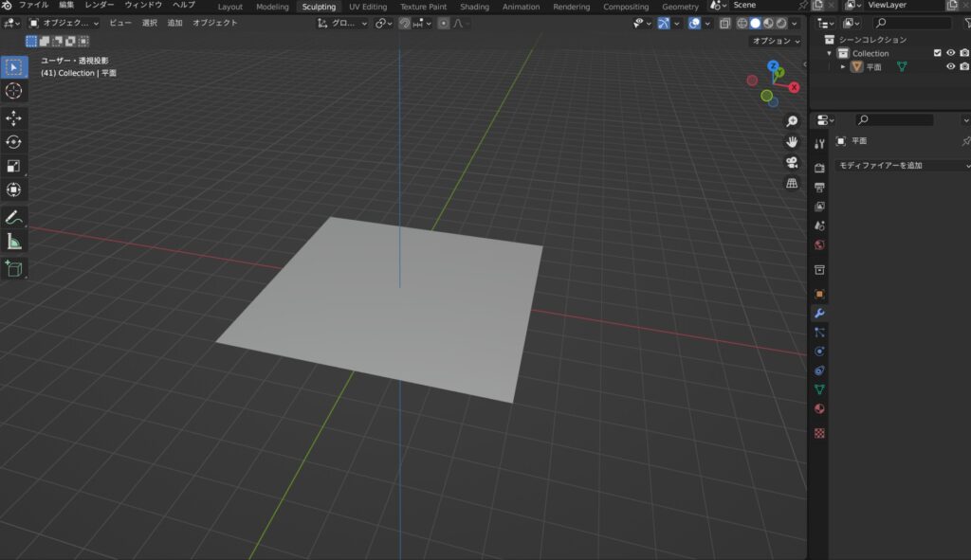Hide the 平面 object in viewport

click(950, 67)
